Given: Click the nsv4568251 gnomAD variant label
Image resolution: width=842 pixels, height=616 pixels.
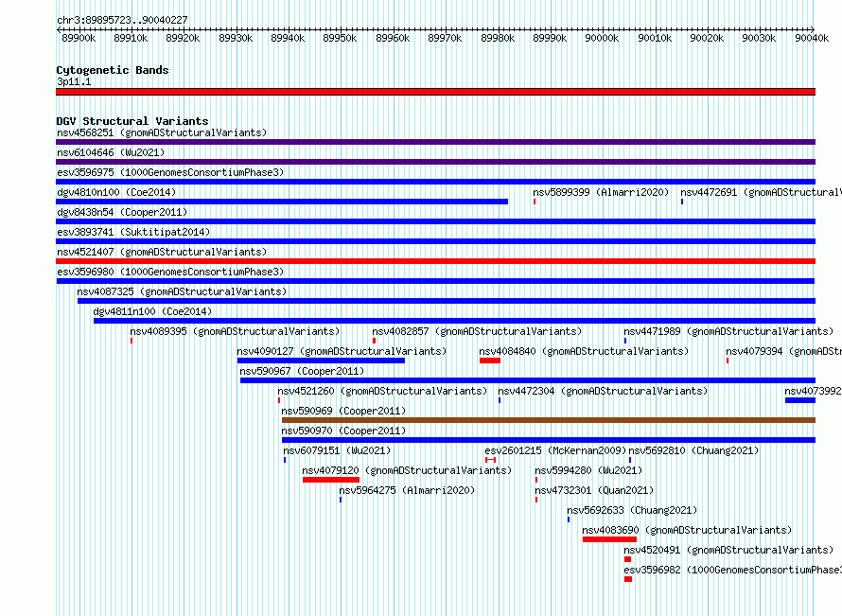Looking at the screenshot, I should pyautogui.click(x=162, y=132).
